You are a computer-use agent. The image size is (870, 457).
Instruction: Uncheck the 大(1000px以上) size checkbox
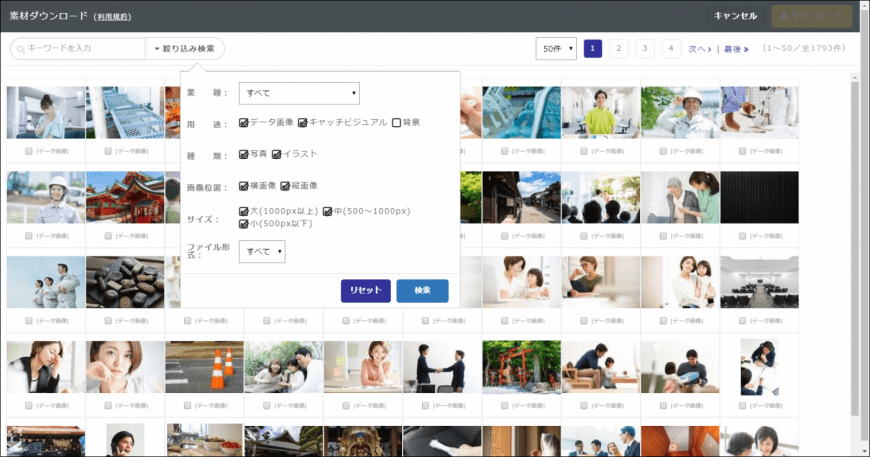[244, 211]
